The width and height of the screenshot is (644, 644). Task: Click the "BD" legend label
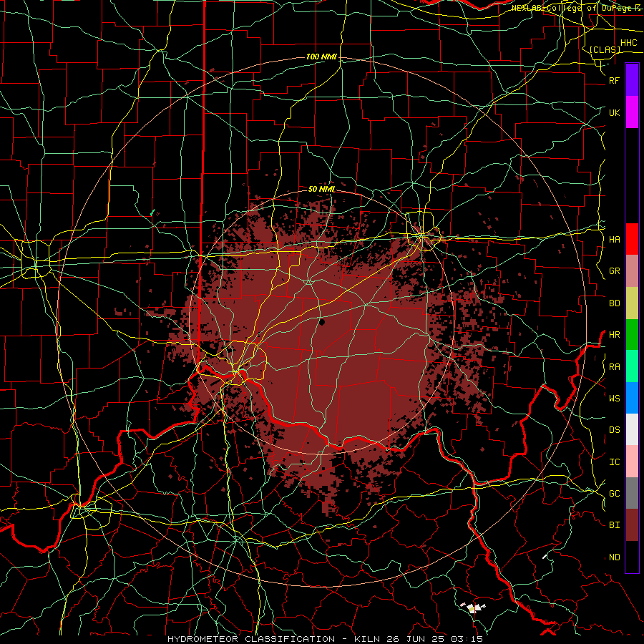pyautogui.click(x=614, y=303)
